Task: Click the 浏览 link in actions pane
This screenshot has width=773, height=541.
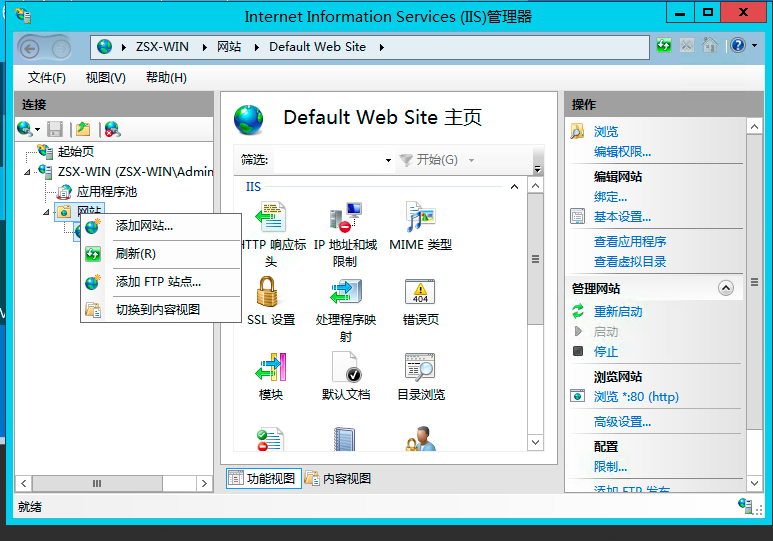Action: (606, 132)
